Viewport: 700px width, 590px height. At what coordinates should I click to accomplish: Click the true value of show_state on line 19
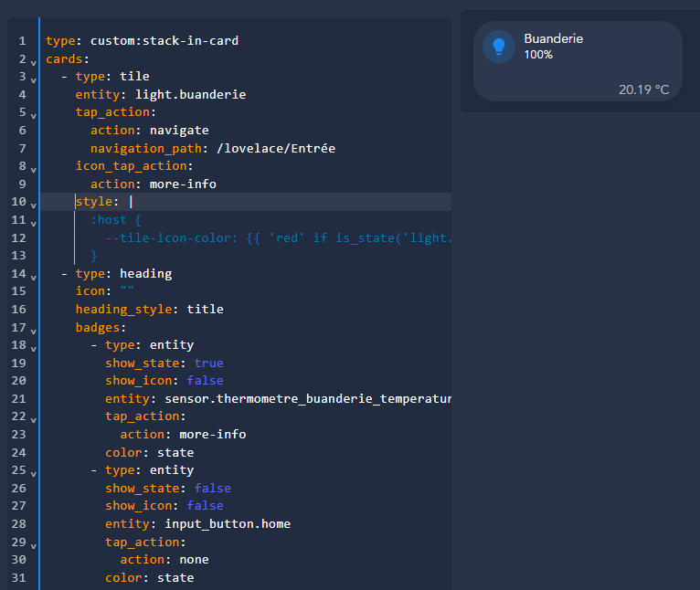tap(208, 363)
